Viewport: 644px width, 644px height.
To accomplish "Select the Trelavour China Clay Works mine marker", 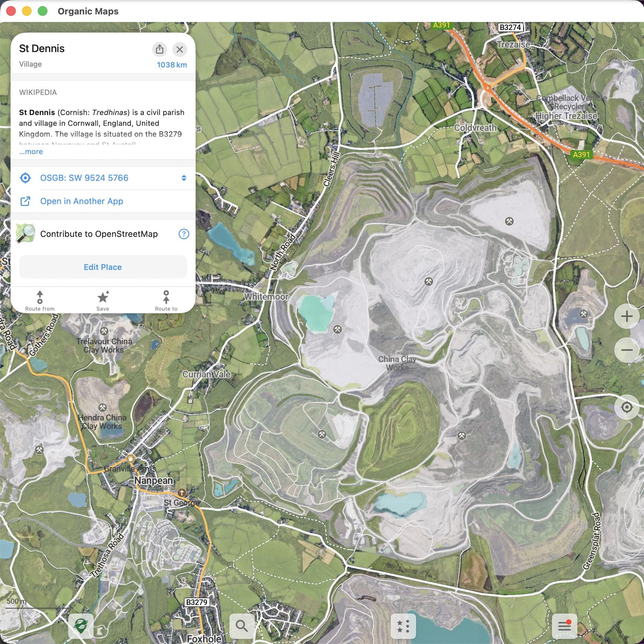I will pos(104,331).
